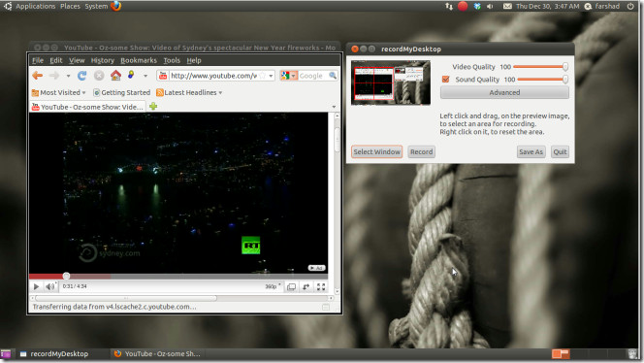Open the Bookmarks menu

tap(139, 60)
